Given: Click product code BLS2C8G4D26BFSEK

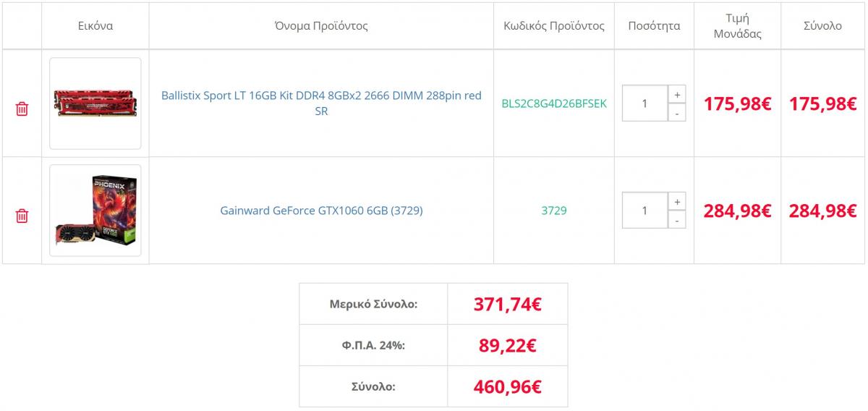Looking at the screenshot, I should tap(554, 103).
